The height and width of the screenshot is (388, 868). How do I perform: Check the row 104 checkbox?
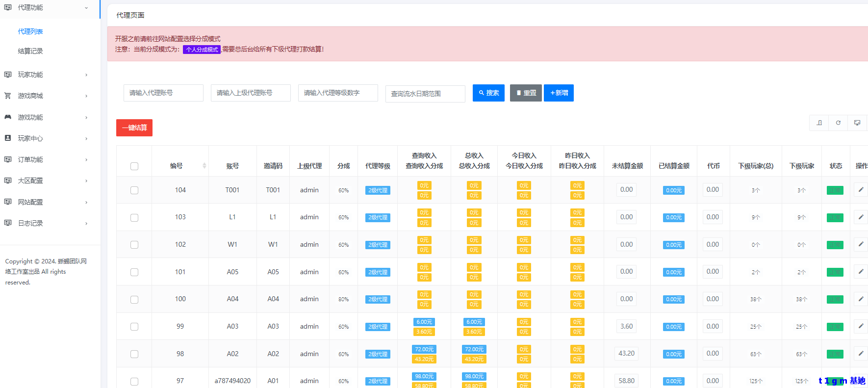click(x=134, y=190)
